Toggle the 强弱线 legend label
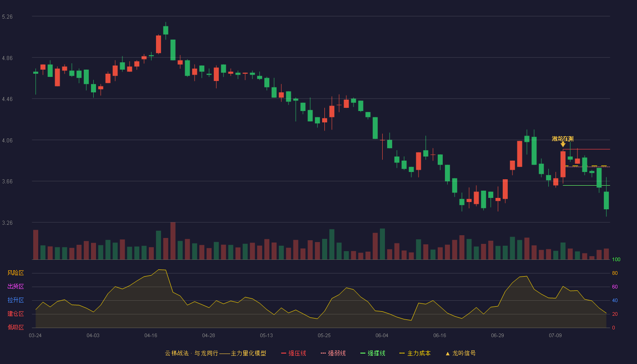This screenshot has width=637, height=364. click(x=337, y=354)
